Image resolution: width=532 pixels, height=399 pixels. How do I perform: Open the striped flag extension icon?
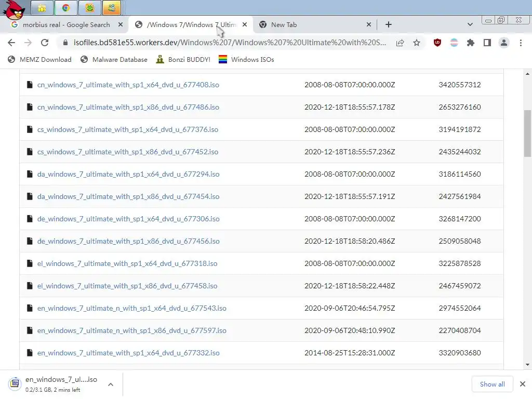[454, 43]
